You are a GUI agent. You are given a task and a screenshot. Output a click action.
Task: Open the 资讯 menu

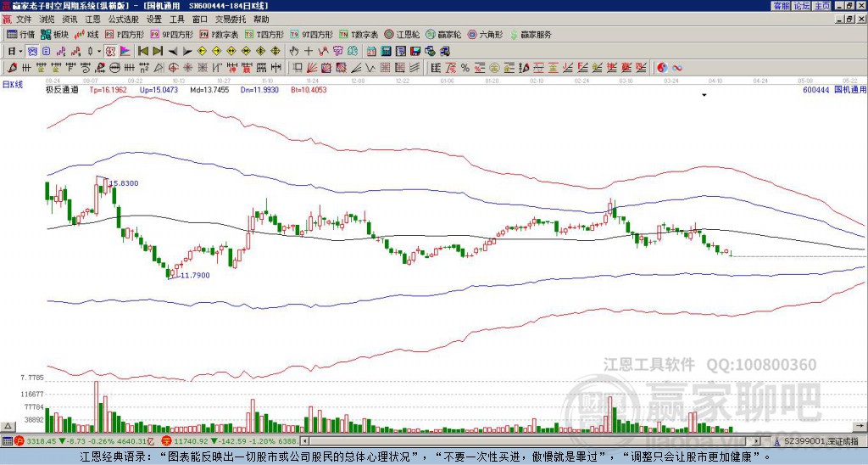click(x=70, y=20)
